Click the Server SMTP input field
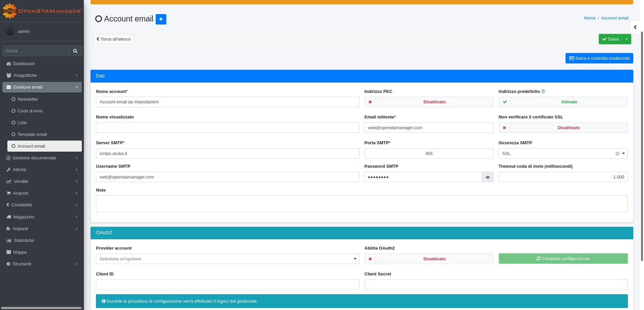 click(x=227, y=154)
